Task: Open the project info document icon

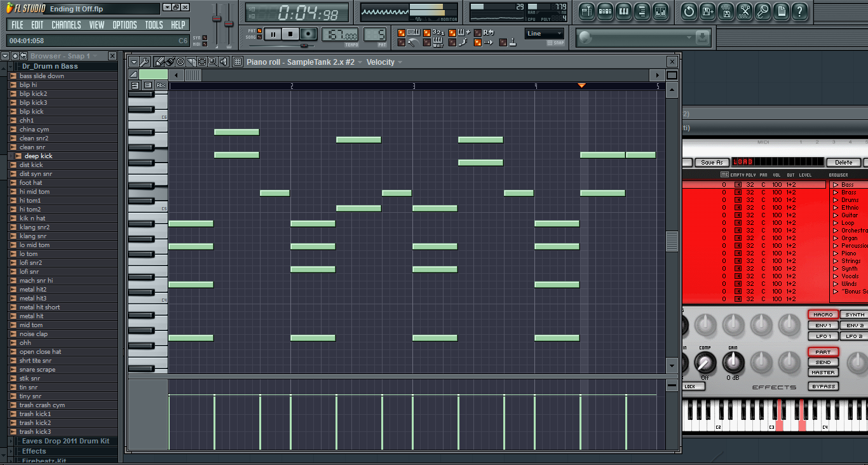Action: point(782,11)
